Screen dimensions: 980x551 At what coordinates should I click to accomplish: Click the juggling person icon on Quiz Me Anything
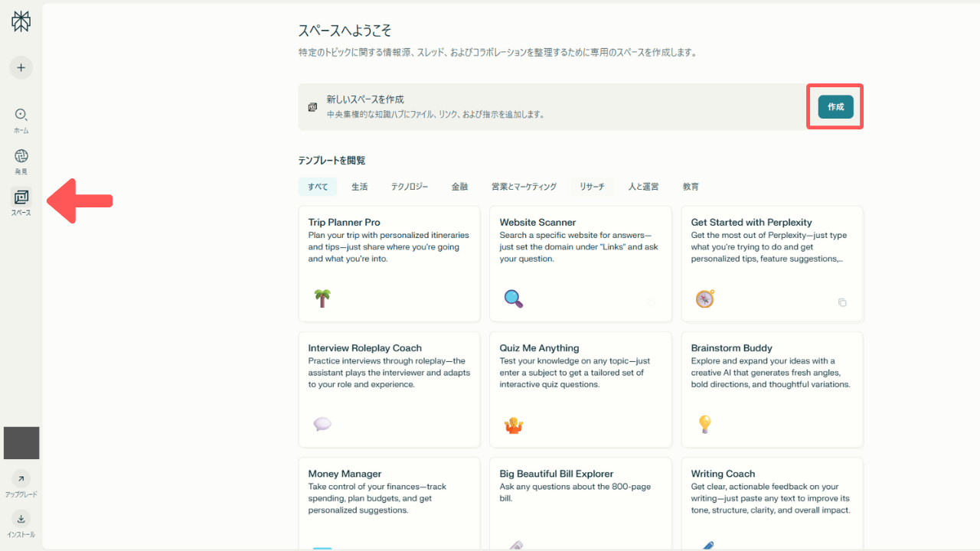[513, 425]
